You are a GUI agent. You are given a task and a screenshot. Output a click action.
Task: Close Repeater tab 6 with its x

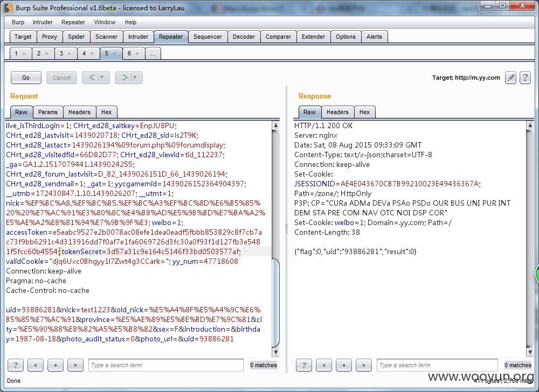click(137, 53)
